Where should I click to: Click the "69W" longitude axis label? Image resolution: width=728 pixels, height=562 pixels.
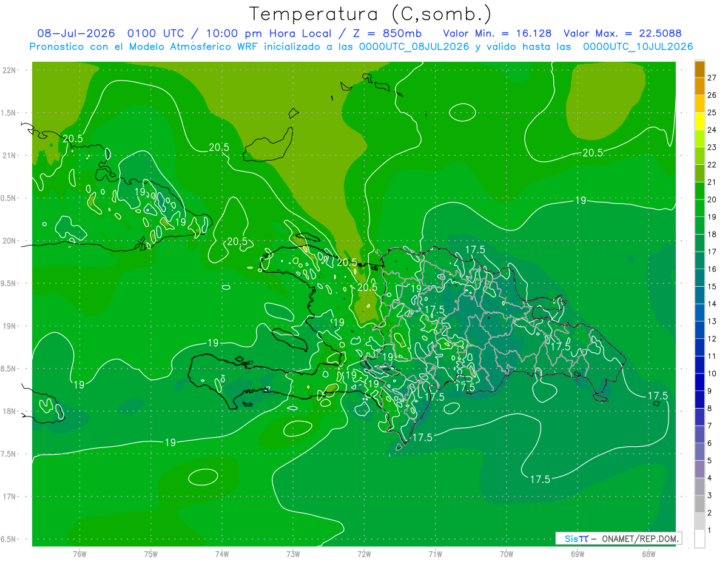(x=578, y=554)
